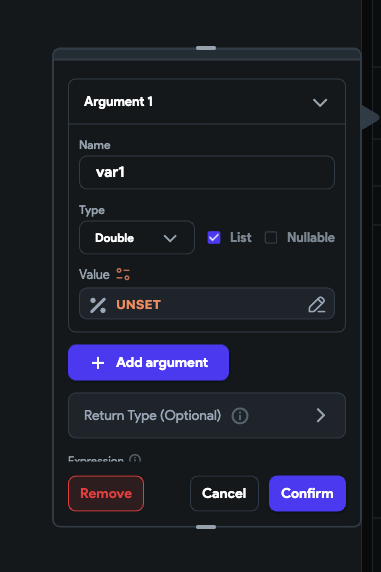Click the var1 Name input field

207,172
